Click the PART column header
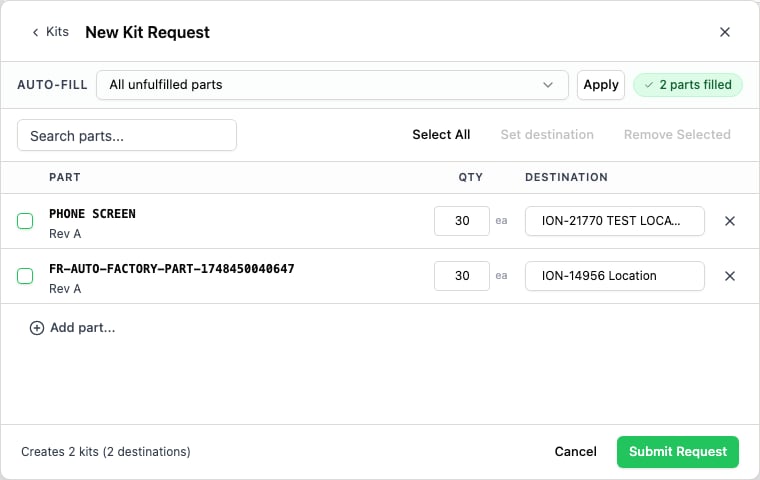The image size is (760, 480). 65,177
